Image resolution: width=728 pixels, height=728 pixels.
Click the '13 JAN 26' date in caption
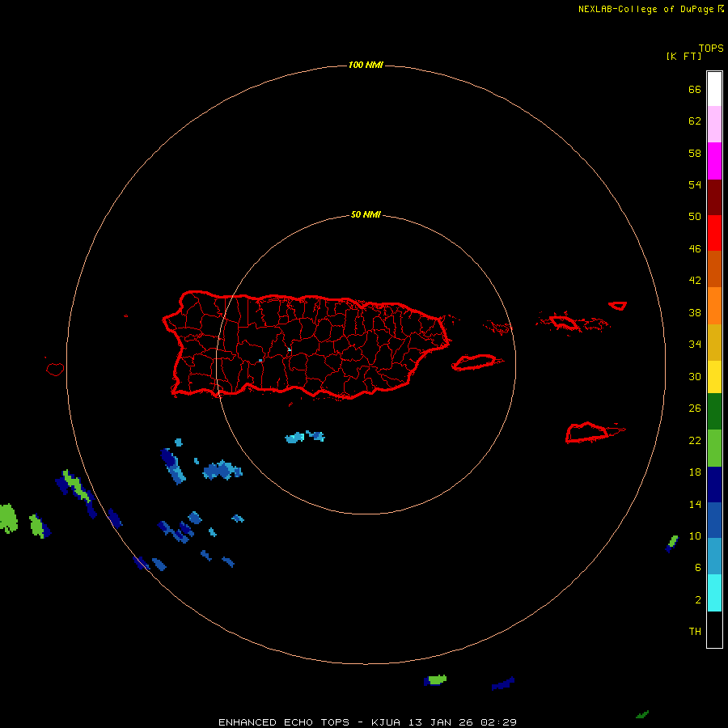(441, 722)
